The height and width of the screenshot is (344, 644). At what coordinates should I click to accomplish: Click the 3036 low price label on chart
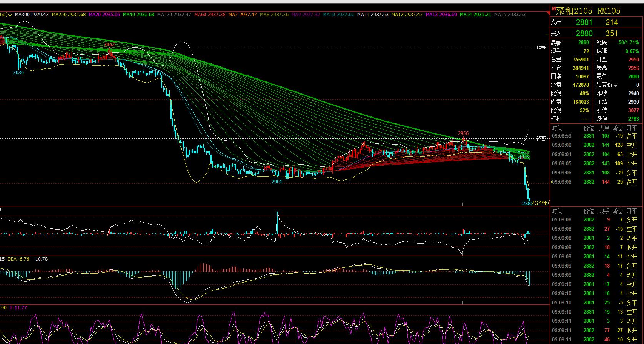point(18,73)
